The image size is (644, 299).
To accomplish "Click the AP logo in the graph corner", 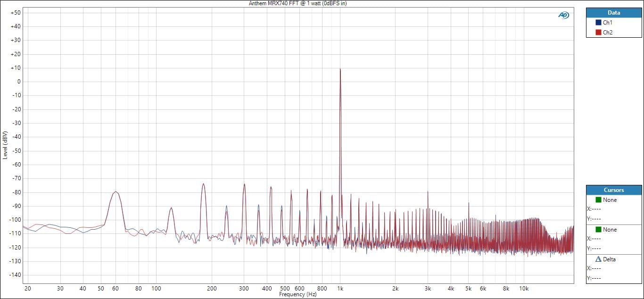I will (563, 15).
